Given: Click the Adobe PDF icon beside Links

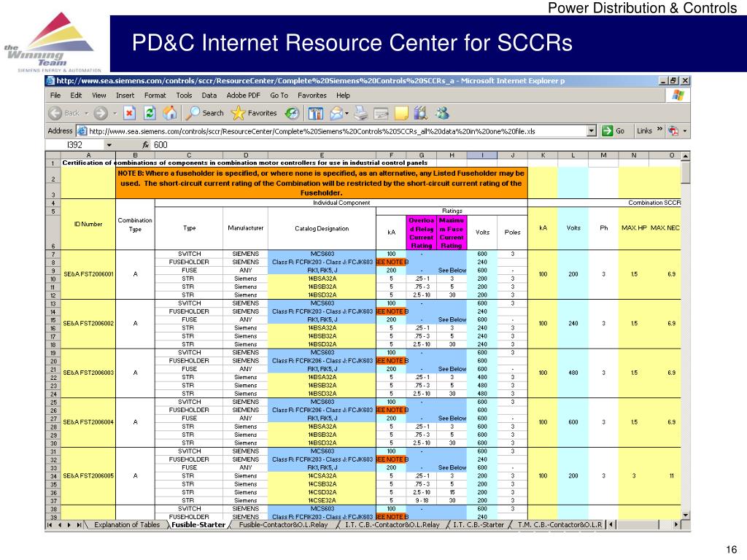Looking at the screenshot, I should pyautogui.click(x=673, y=131).
